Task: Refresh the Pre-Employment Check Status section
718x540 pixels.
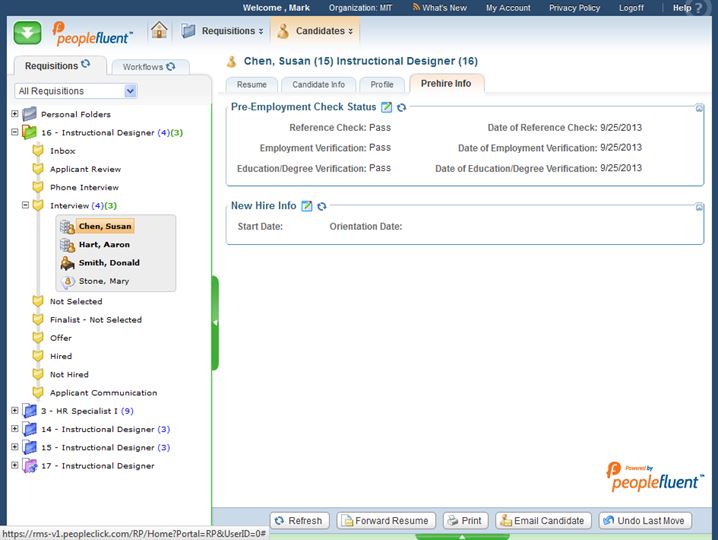Action: coord(401,107)
